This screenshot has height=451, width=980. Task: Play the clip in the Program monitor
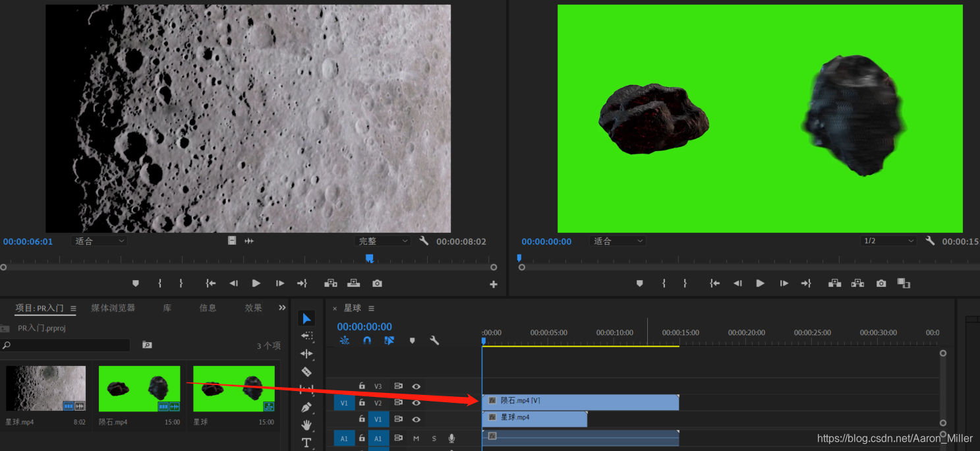point(760,284)
